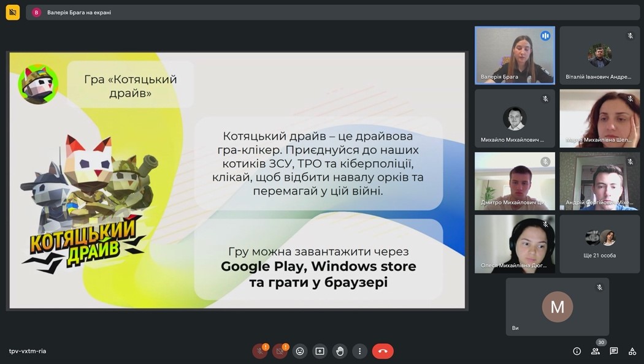Image resolution: width=644 pixels, height=364 pixels.
Task: Toggle the camera button in bottom toolbar
Action: [x=280, y=351]
